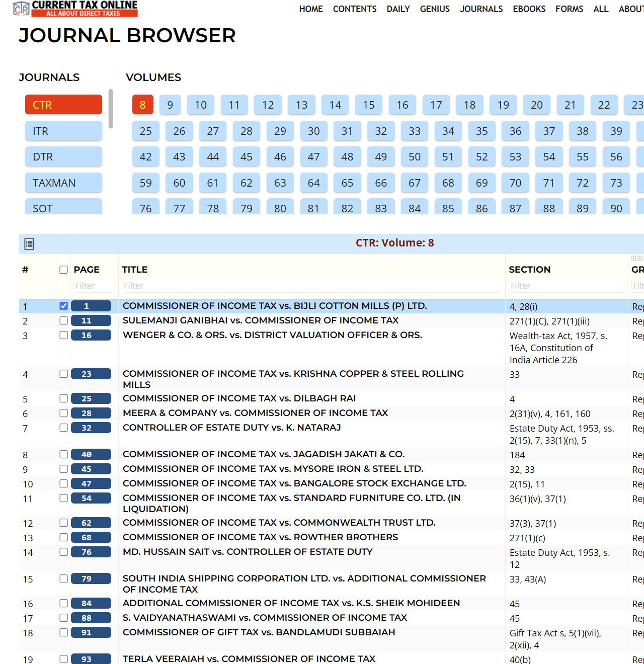
Task: Open page 76 badge link
Action: [x=91, y=552]
